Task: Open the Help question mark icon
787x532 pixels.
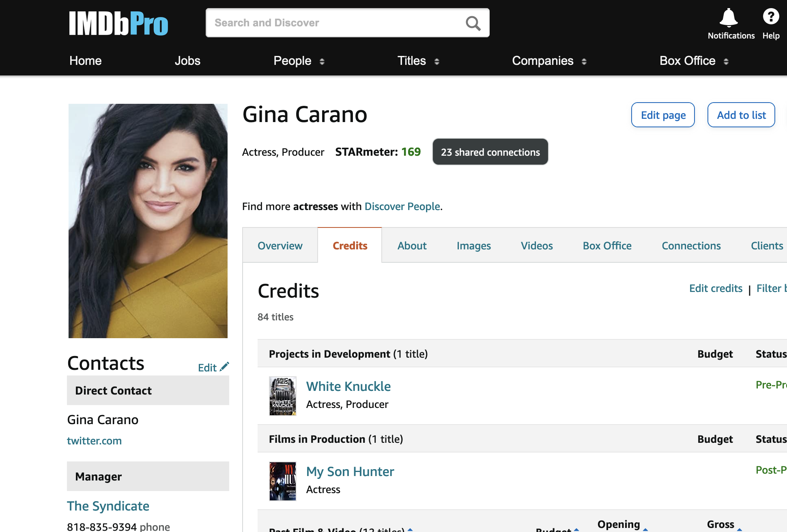Action: 771,17
